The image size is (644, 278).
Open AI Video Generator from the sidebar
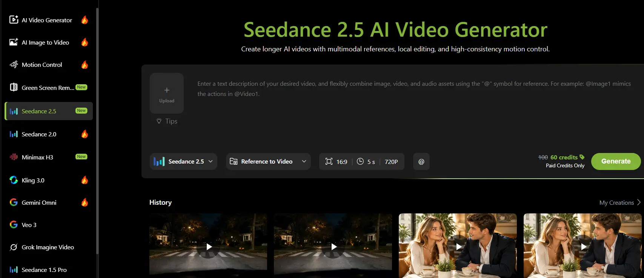pyautogui.click(x=48, y=20)
